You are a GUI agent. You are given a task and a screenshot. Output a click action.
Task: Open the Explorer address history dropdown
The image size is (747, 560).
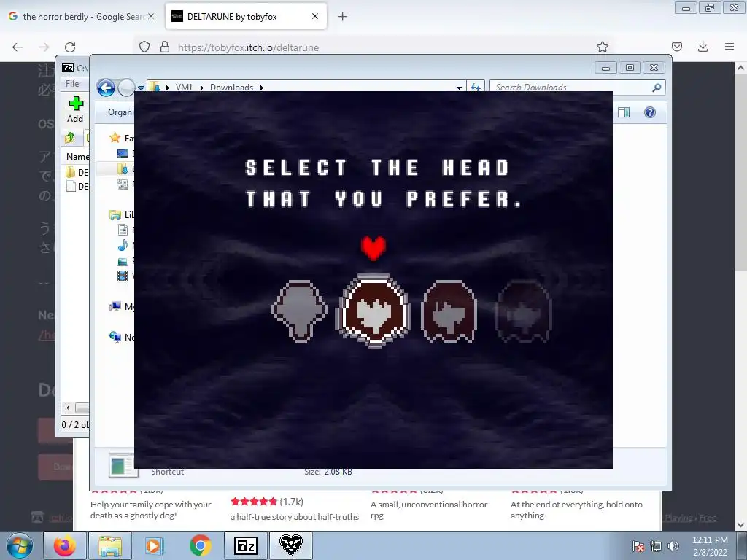(459, 87)
